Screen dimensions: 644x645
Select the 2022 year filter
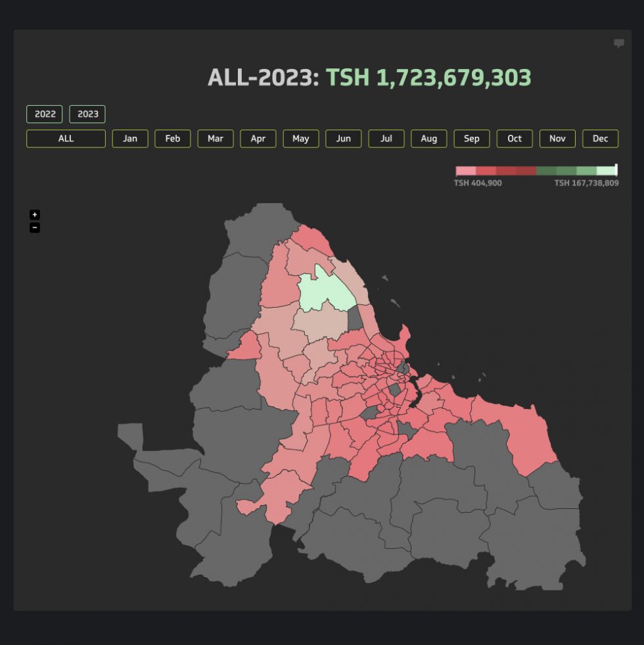45,114
